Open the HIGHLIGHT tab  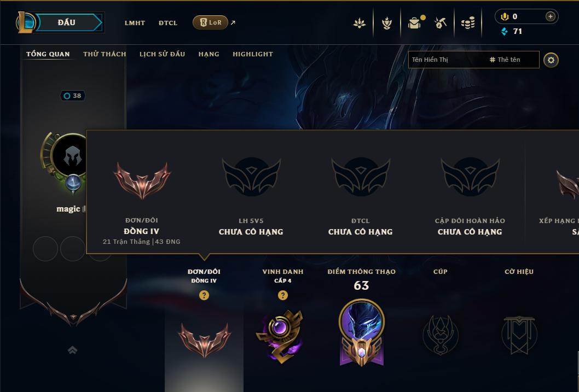point(253,54)
